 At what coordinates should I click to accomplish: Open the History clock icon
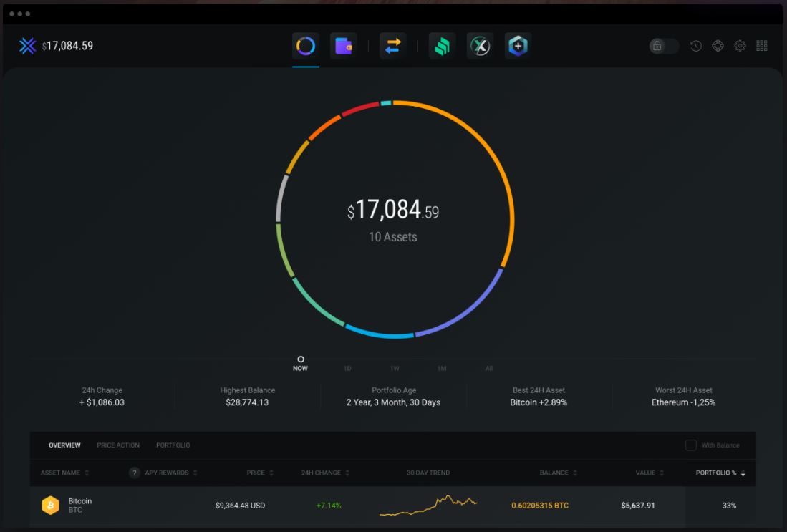click(x=696, y=46)
